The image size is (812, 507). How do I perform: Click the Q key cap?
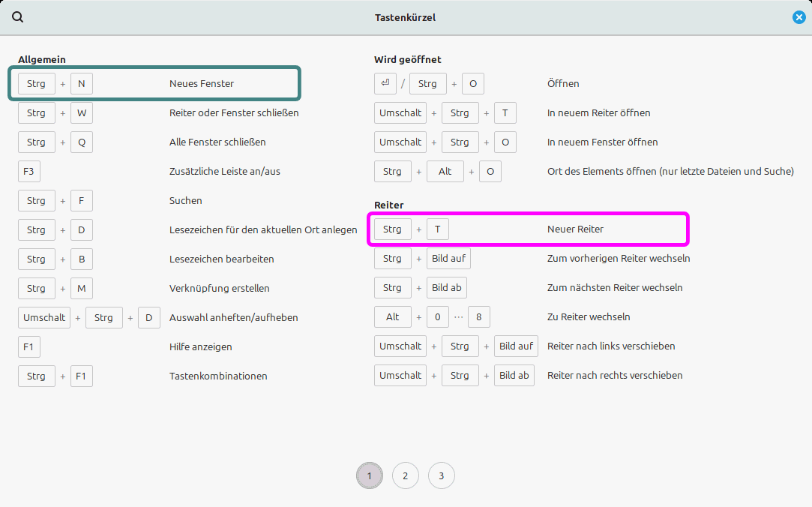pyautogui.click(x=82, y=142)
